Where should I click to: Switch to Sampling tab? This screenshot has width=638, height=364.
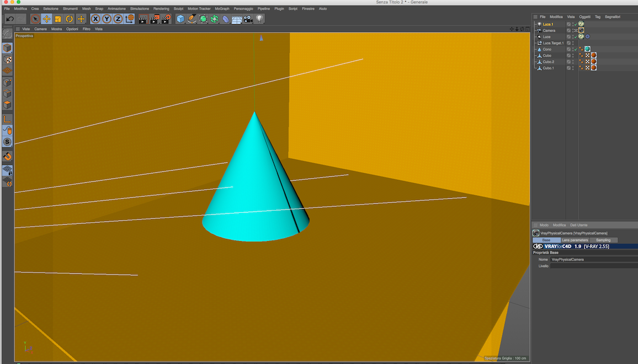(x=603, y=240)
